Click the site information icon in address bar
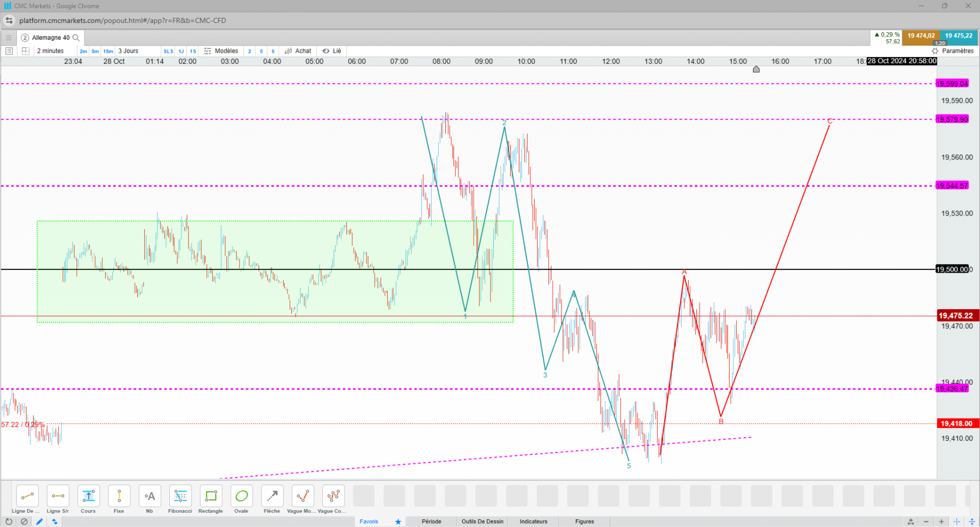This screenshot has width=980, height=527. (x=9, y=21)
